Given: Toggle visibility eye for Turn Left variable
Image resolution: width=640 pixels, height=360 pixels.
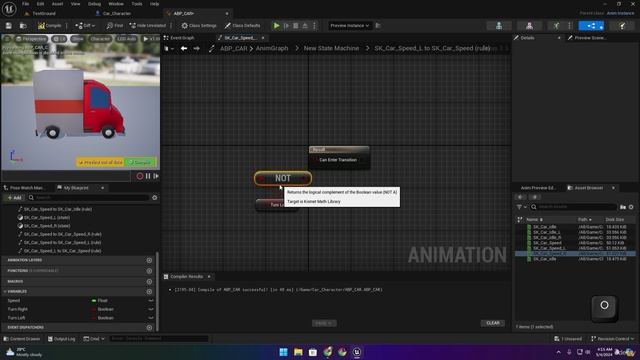Looking at the screenshot, I should [151, 318].
